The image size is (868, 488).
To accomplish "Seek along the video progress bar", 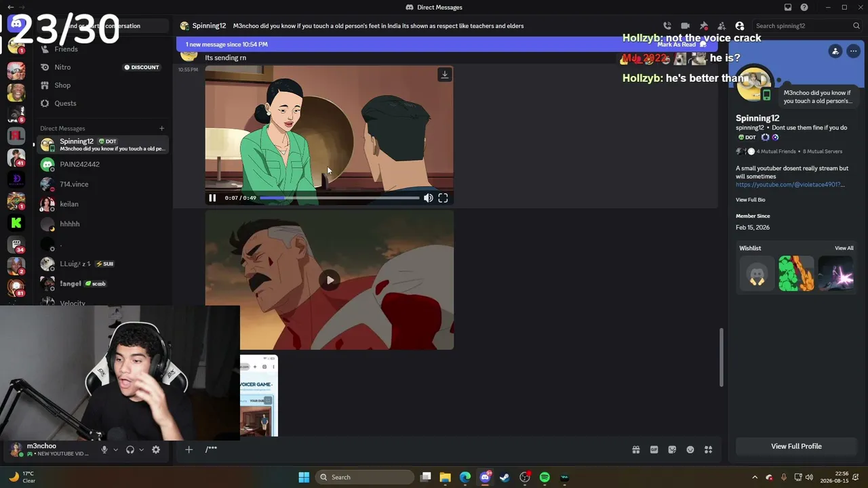I will click(x=339, y=198).
